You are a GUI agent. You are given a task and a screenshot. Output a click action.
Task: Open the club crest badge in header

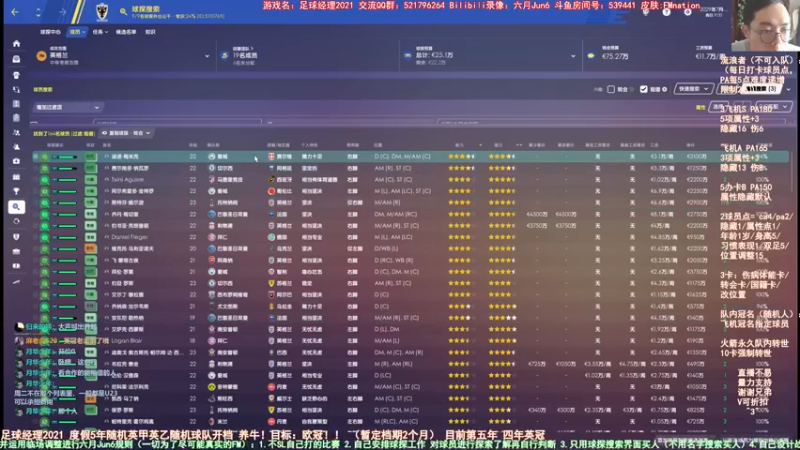point(102,11)
